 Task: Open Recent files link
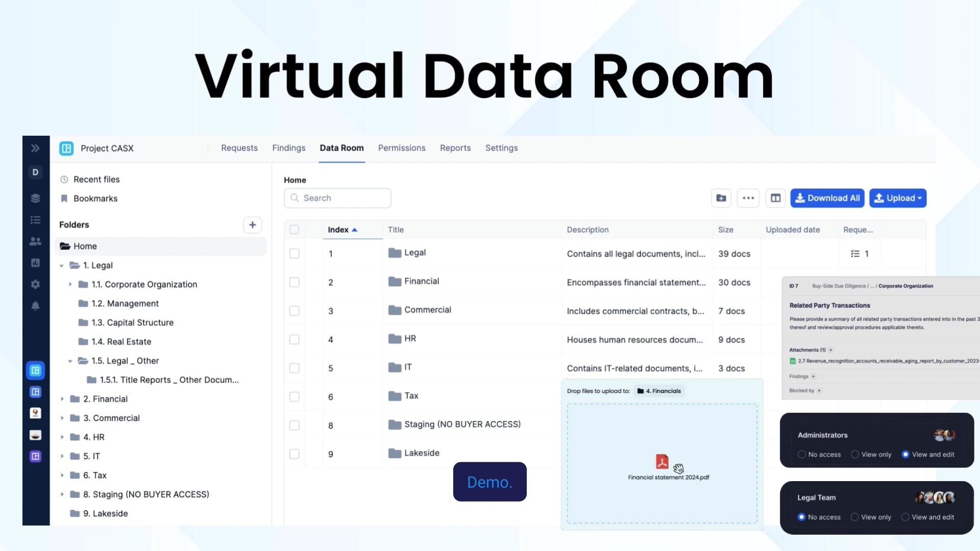click(96, 180)
